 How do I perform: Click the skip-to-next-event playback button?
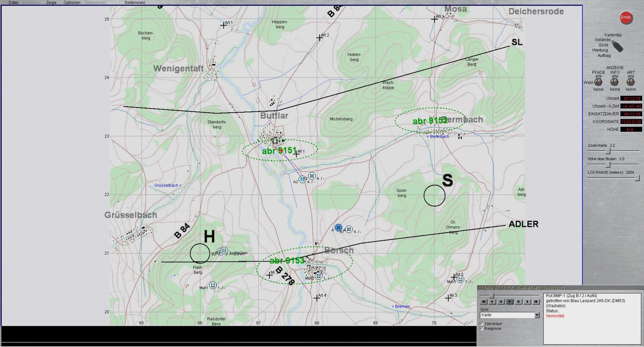[519, 302]
